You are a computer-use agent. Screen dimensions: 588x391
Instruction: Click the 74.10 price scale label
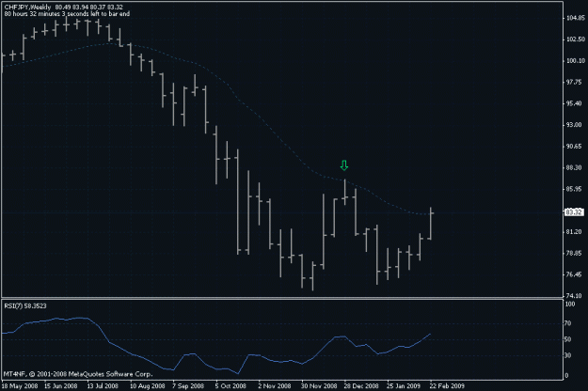[574, 295]
